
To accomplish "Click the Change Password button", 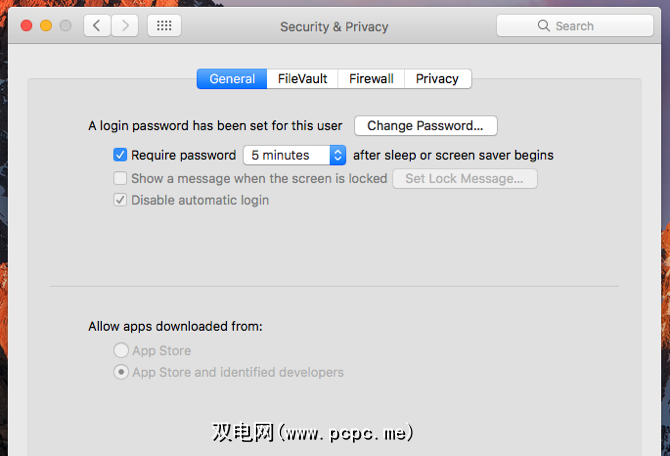I will point(425,126).
